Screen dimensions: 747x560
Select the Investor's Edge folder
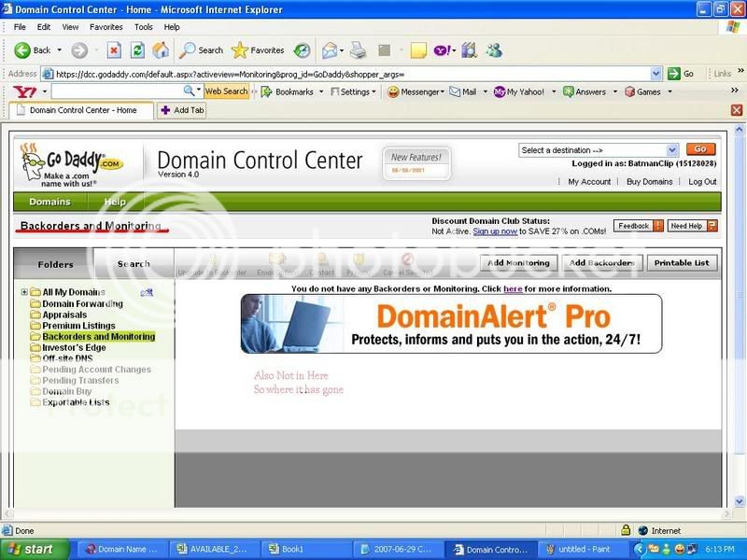point(74,347)
